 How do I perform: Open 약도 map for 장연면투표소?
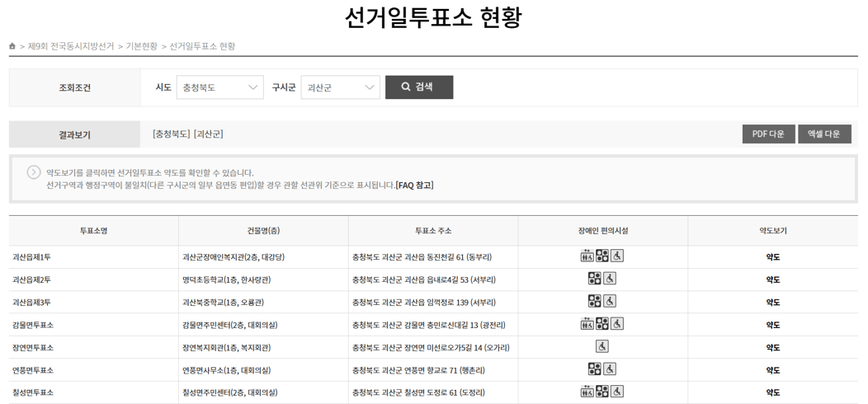coord(773,348)
